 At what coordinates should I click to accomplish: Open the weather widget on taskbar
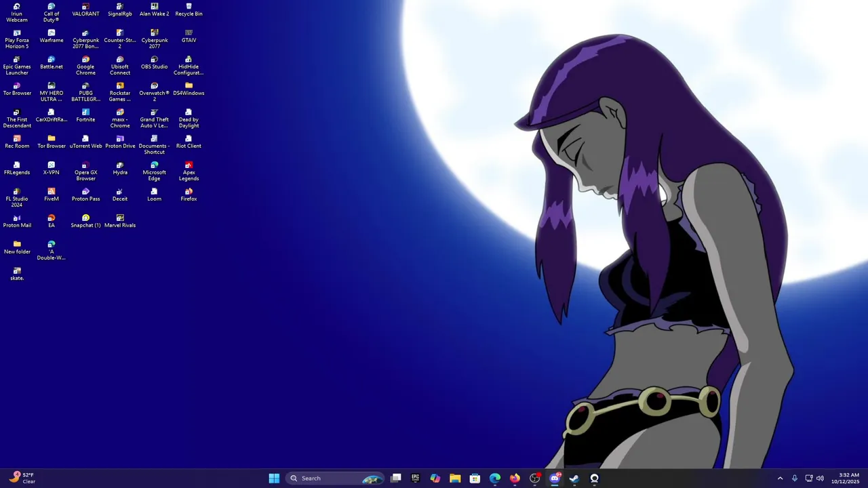[x=22, y=478]
